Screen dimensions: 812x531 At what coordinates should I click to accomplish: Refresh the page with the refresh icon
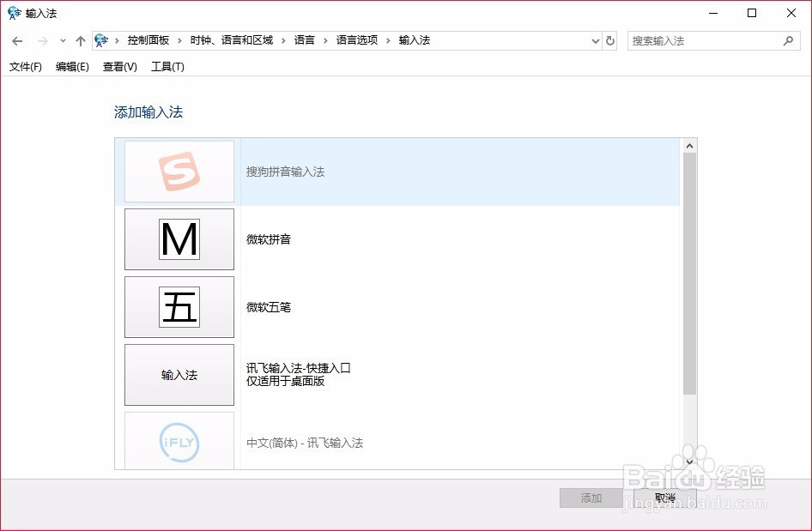609,39
